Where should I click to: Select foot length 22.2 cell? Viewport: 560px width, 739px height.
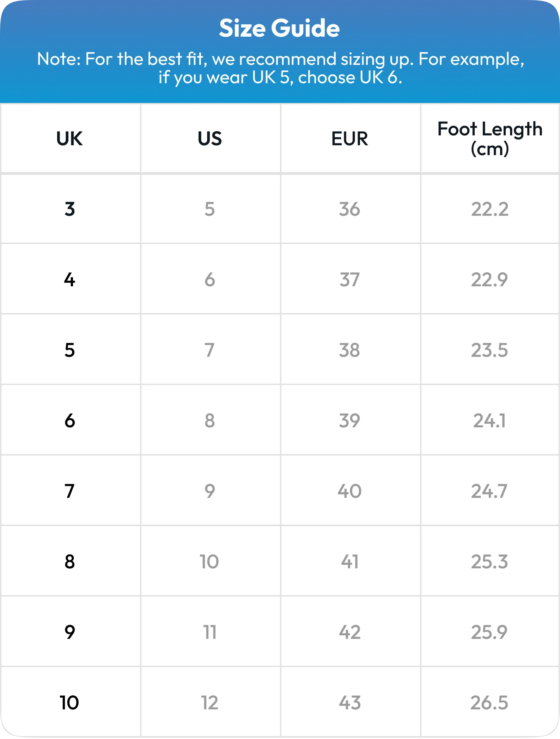[x=490, y=209]
